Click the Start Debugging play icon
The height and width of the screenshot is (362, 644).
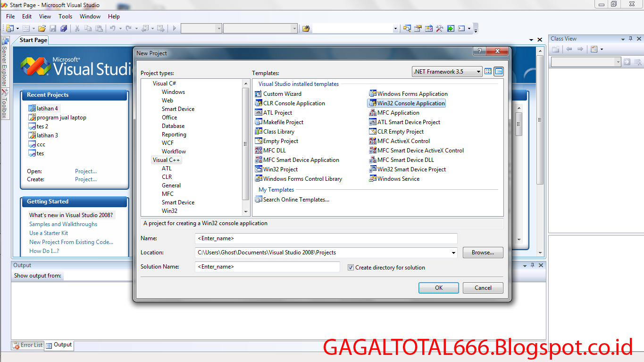pyautogui.click(x=174, y=28)
